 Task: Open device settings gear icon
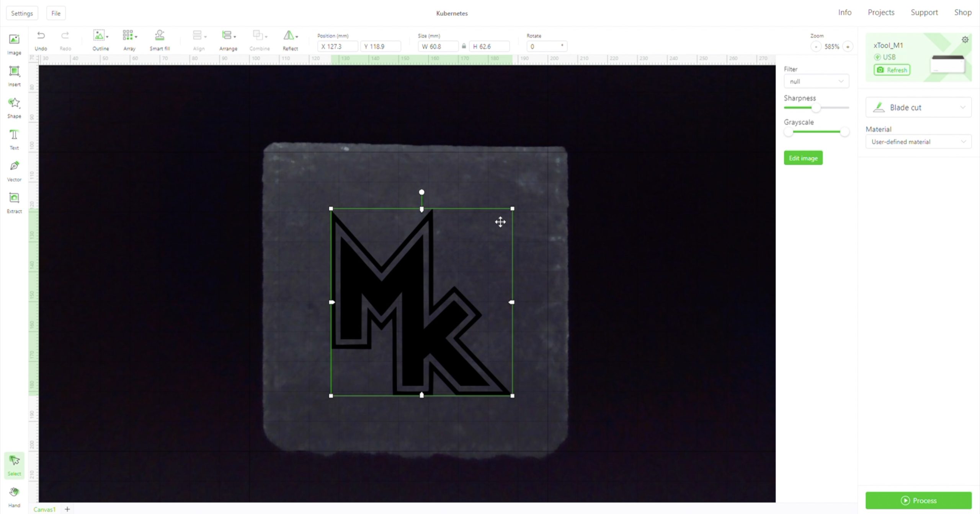click(x=965, y=40)
